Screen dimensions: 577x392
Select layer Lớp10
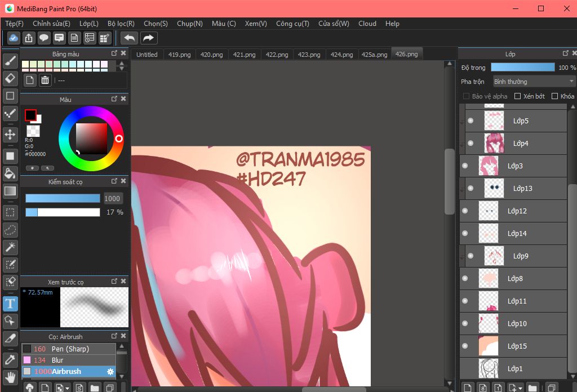click(x=513, y=324)
